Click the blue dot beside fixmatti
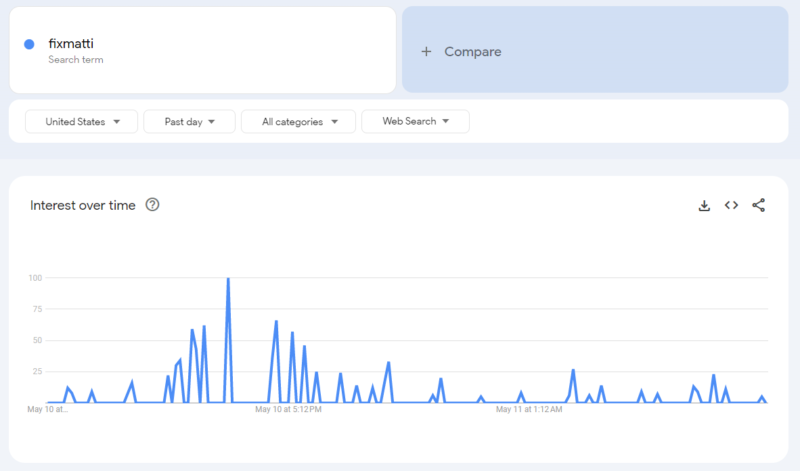The height and width of the screenshot is (471, 800). pyautogui.click(x=29, y=44)
